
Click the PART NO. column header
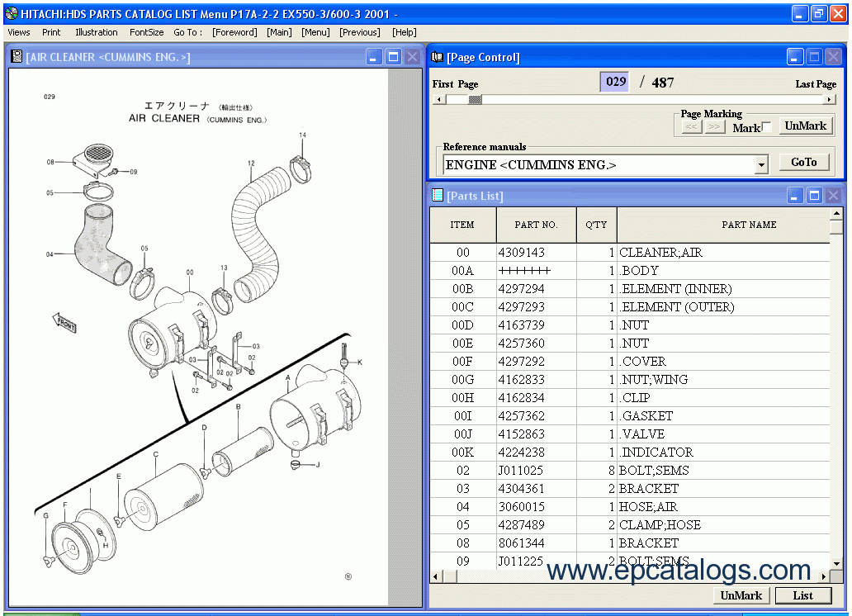pos(537,225)
